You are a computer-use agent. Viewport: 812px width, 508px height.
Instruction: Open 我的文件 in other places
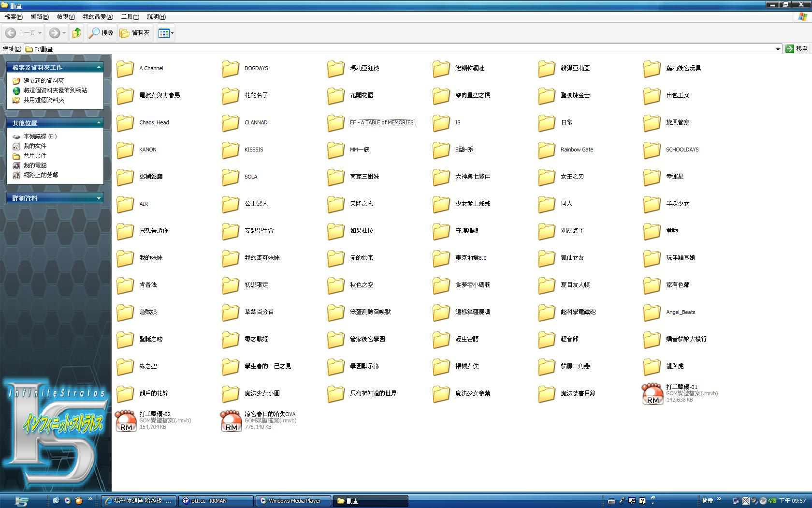(35, 146)
